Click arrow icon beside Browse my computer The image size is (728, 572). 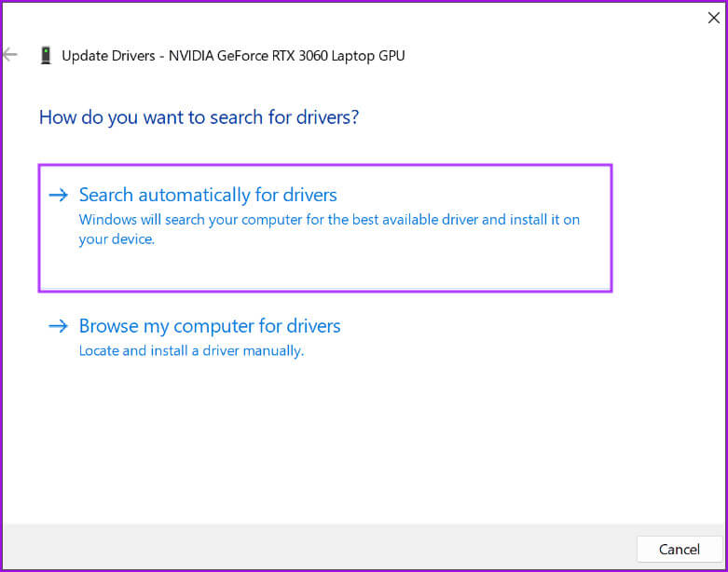point(59,326)
